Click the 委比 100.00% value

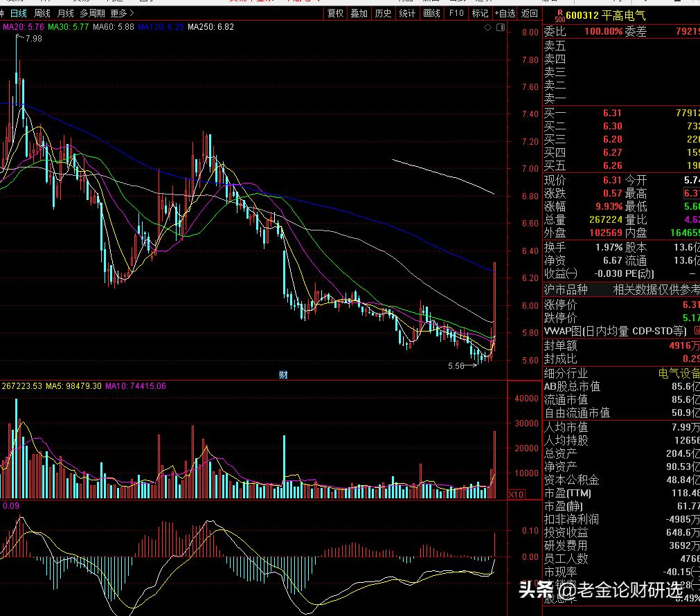pyautogui.click(x=603, y=32)
